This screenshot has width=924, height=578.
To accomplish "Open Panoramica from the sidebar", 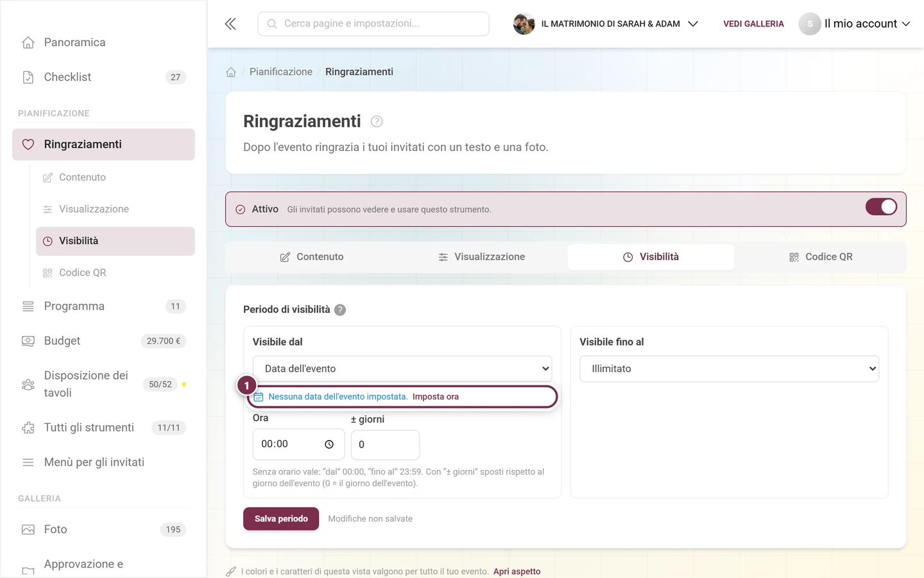I will tap(103, 42).
